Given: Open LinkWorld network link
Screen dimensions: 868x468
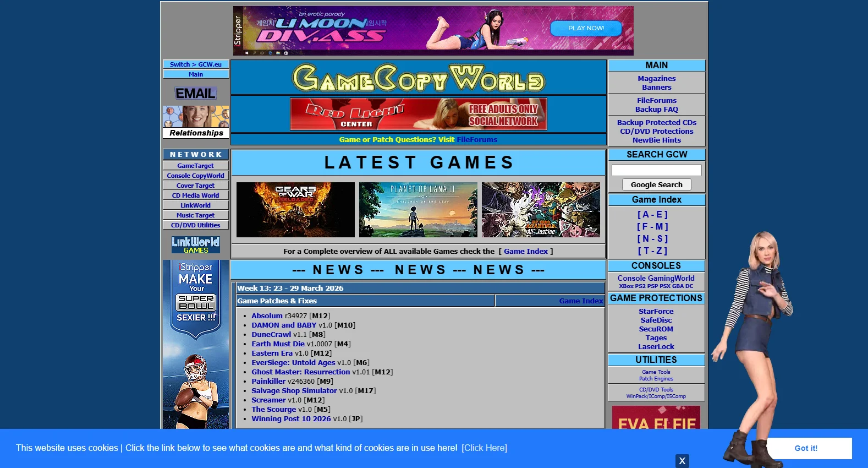Looking at the screenshot, I should pyautogui.click(x=196, y=205).
